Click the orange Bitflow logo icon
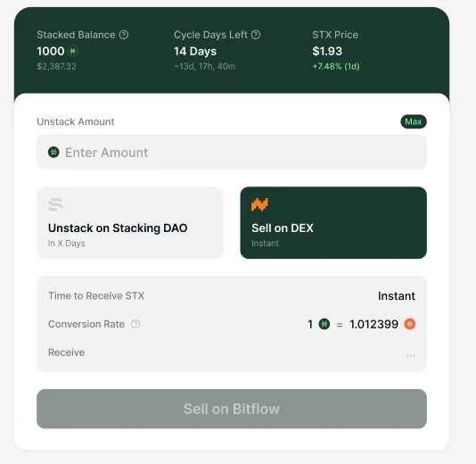The width and height of the screenshot is (476, 464). pos(260,204)
